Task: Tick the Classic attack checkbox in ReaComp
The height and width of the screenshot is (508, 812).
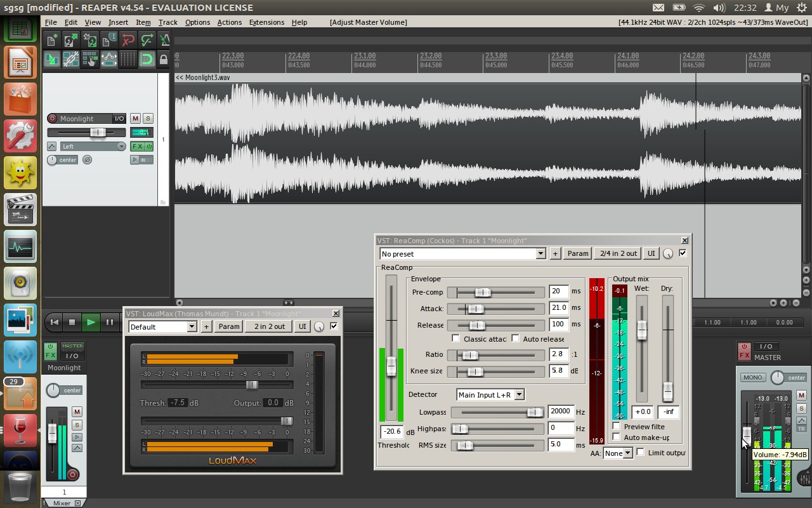Action: coord(455,338)
